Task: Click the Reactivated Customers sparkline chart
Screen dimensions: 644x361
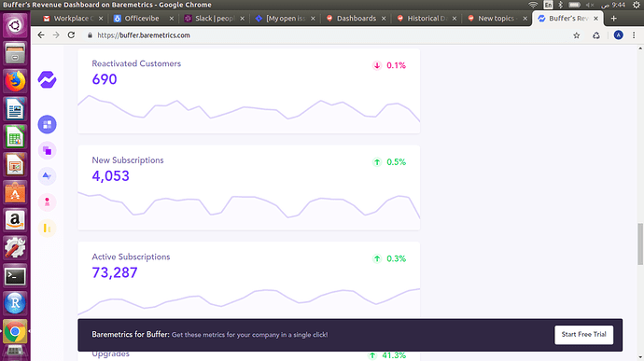Action: tap(249, 114)
